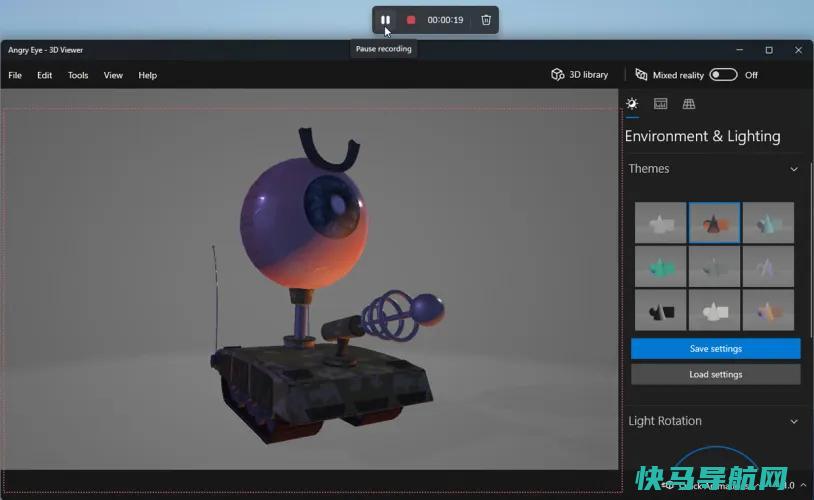Click the Save settings button
Image resolution: width=814 pixels, height=500 pixels.
(715, 348)
